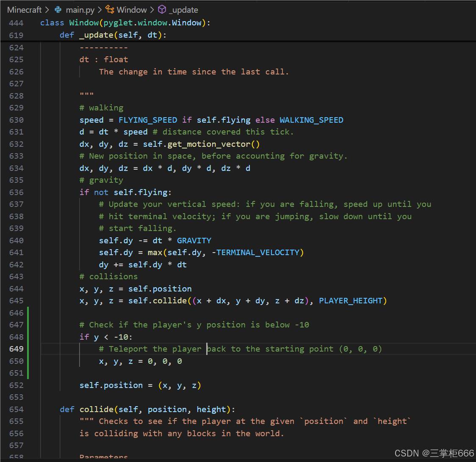Click the '# collisions' comment
This screenshot has height=462, width=476.
(x=109, y=277)
